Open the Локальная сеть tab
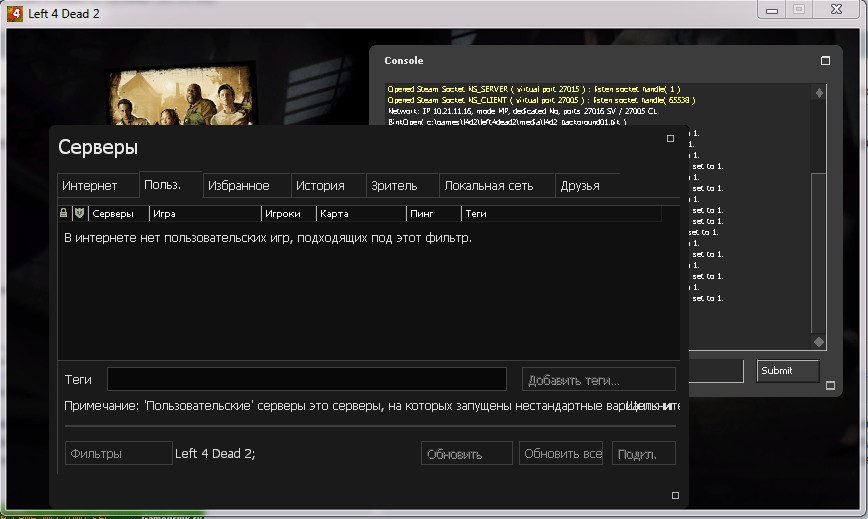The height and width of the screenshot is (519, 868). point(497,185)
